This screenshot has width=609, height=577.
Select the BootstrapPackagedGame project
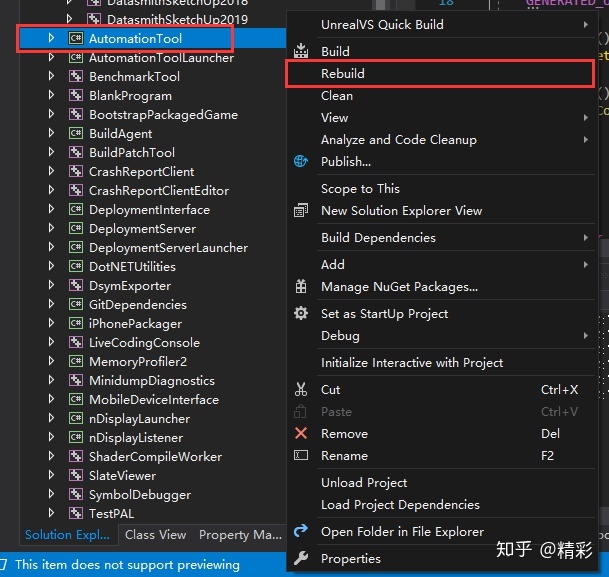click(164, 115)
